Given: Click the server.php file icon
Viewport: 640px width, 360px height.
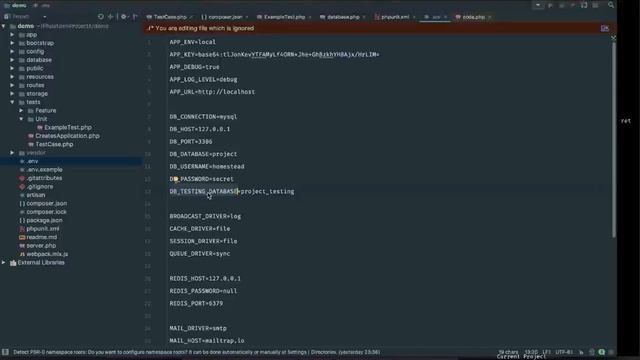Looking at the screenshot, I should [x=22, y=246].
